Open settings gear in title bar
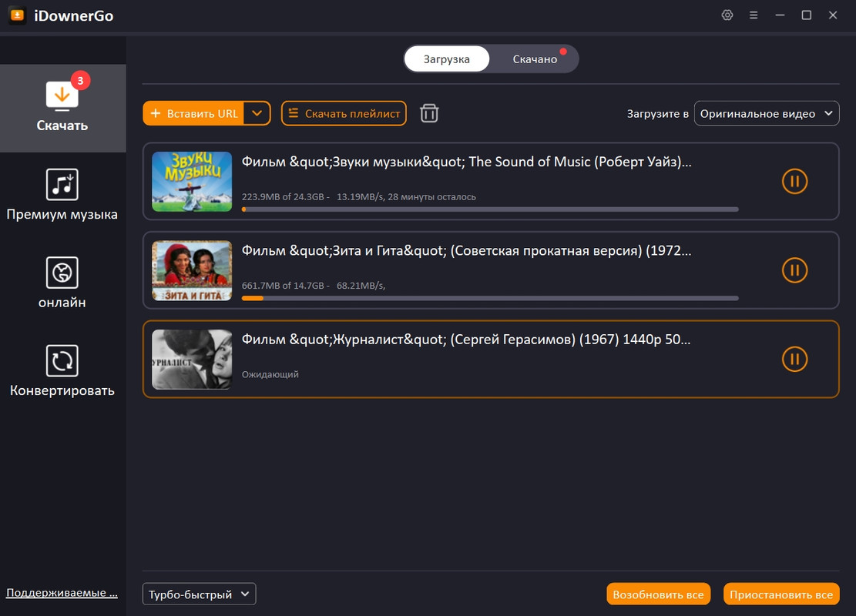This screenshot has width=856, height=616. (x=727, y=15)
